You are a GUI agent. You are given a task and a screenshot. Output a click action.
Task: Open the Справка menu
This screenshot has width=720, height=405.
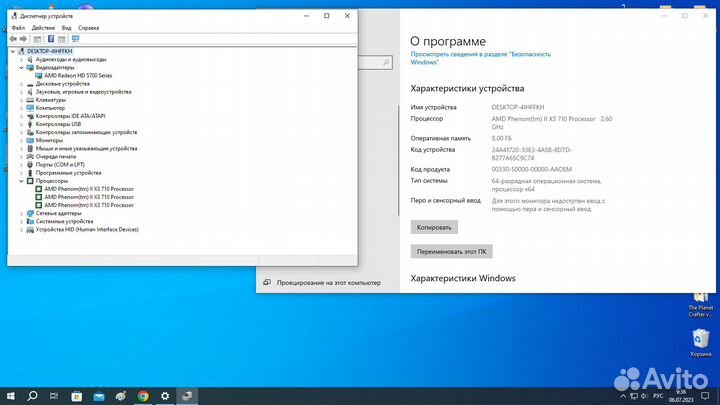(89, 28)
